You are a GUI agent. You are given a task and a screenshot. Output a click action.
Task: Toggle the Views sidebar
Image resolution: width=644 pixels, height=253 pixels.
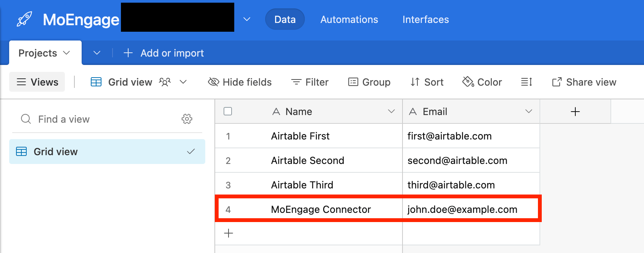tap(37, 82)
